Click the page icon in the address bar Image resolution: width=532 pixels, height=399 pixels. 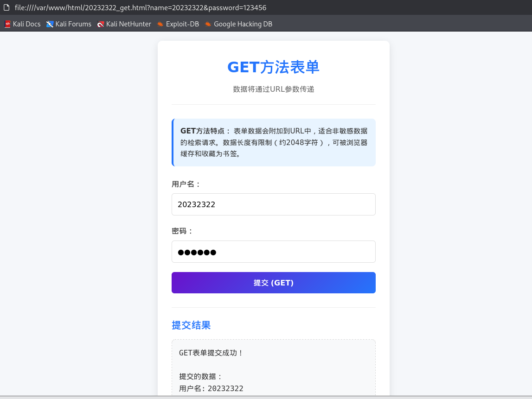click(x=6, y=7)
